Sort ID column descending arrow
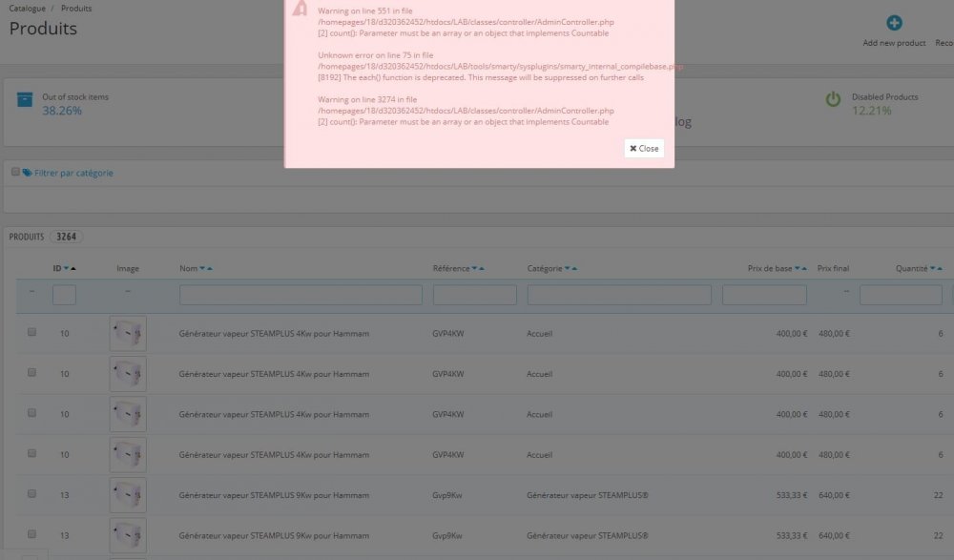This screenshot has height=560, width=954. 67,268
